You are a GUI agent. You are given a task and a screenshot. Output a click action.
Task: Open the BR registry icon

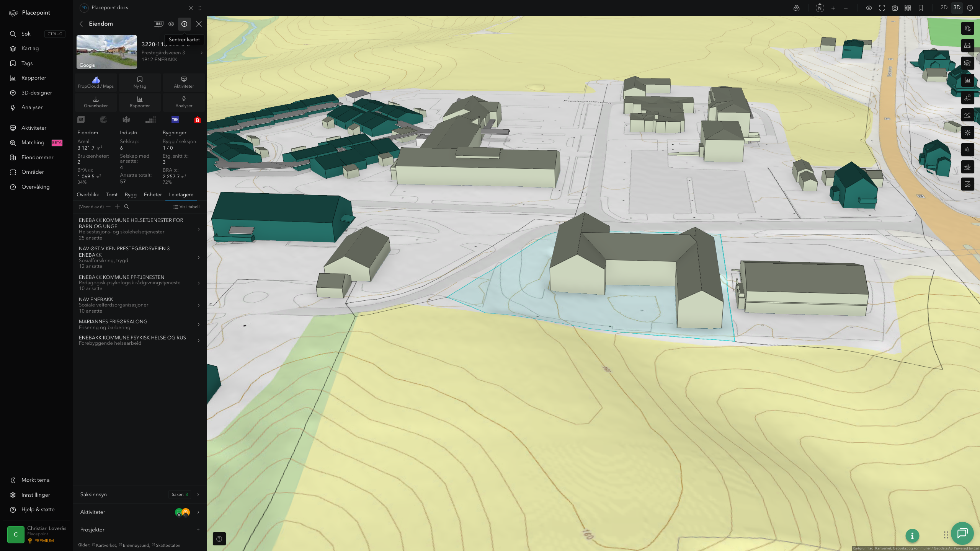tap(81, 120)
